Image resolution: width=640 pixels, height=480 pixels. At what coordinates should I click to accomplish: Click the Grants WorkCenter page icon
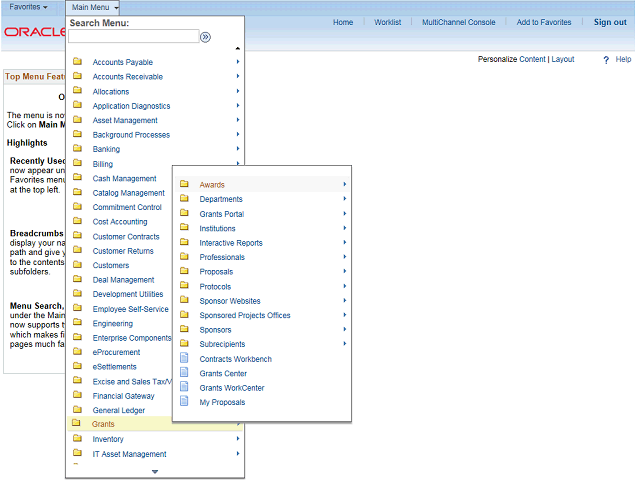pyautogui.click(x=184, y=388)
